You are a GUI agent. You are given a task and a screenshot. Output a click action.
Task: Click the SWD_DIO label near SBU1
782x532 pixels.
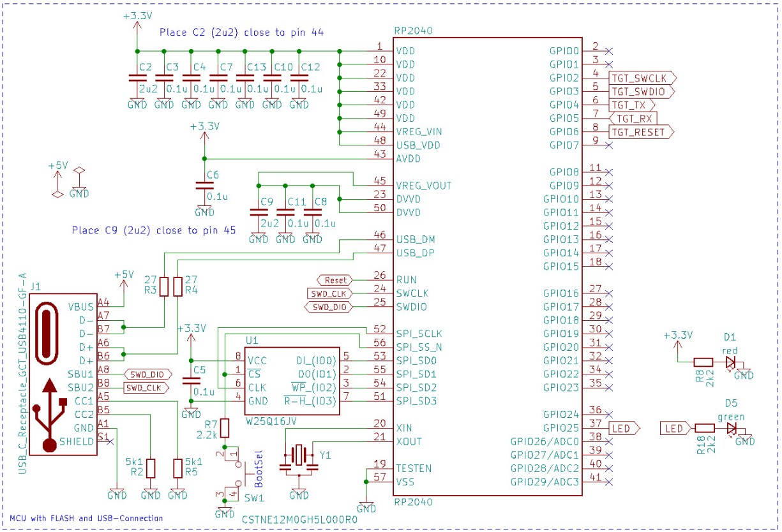click(x=147, y=373)
